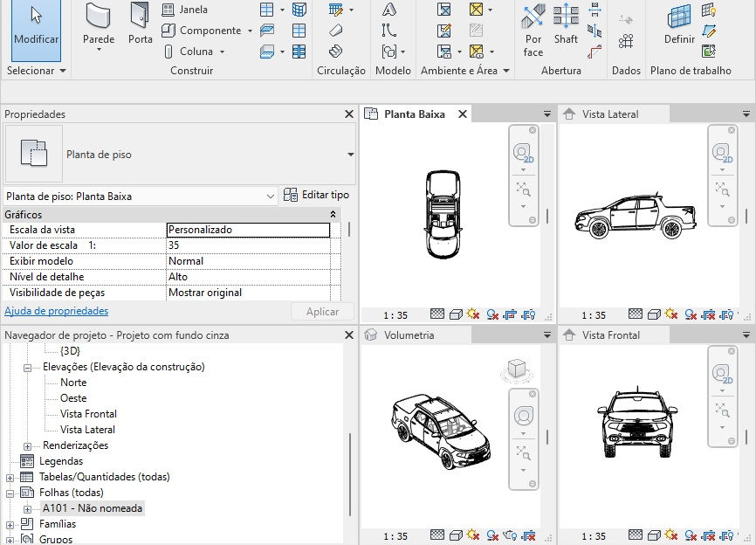Choose the Dormer opening tool in Abertura
Viewport: 756px width, 545px height.
pos(595,52)
